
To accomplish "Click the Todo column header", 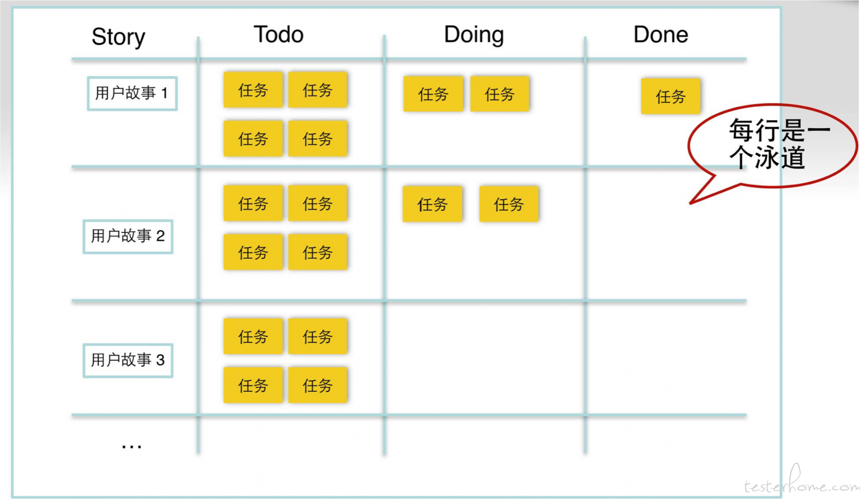I will click(x=278, y=34).
